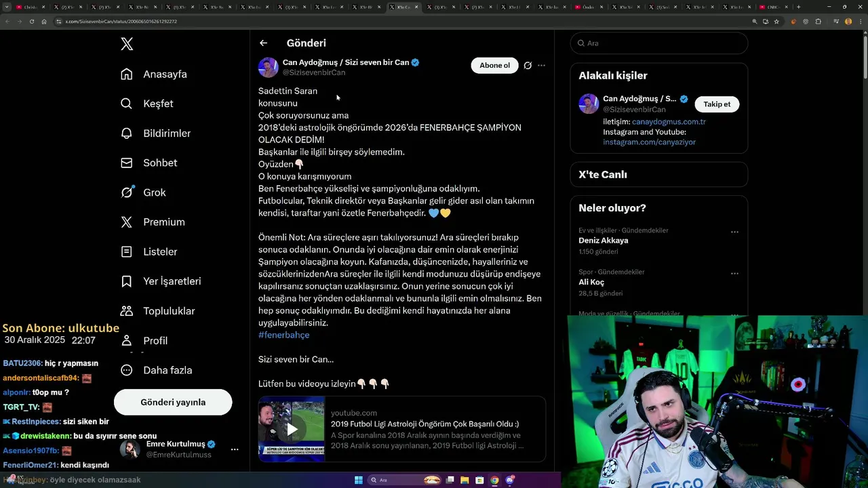Viewport: 868px width, 488px height.
Task: Open Chrome three-dot menu
Action: [x=859, y=21]
